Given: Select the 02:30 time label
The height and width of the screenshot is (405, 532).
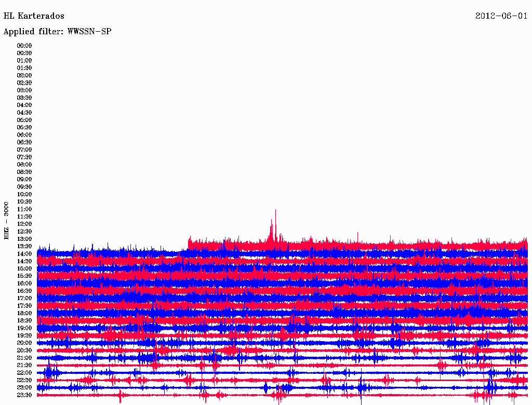Looking at the screenshot, I should pos(24,83).
